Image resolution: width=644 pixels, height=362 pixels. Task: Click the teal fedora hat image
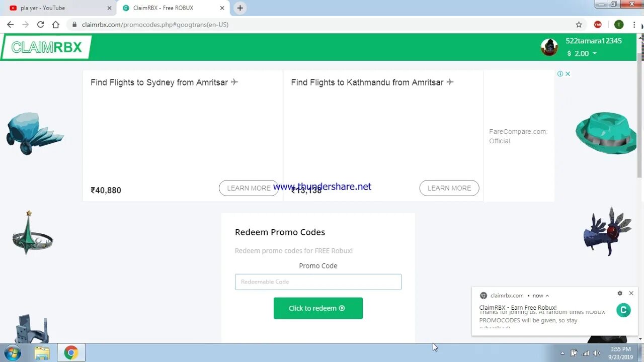tap(605, 133)
